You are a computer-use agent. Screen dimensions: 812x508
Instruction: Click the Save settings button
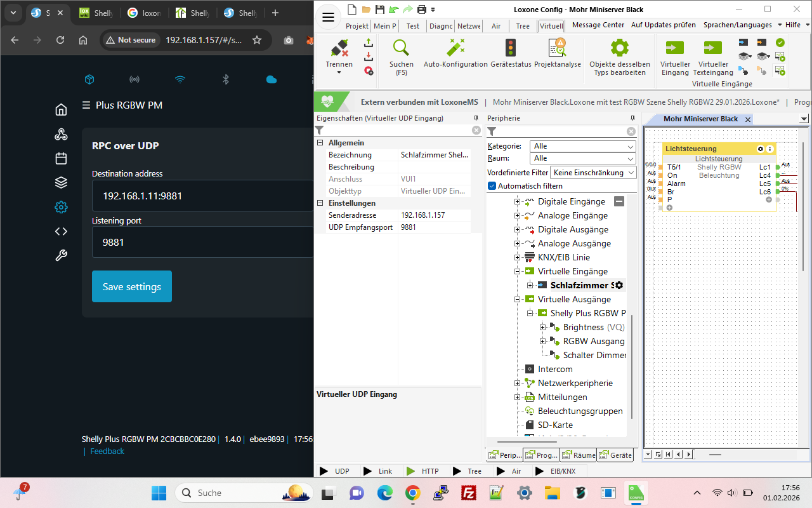(132, 286)
